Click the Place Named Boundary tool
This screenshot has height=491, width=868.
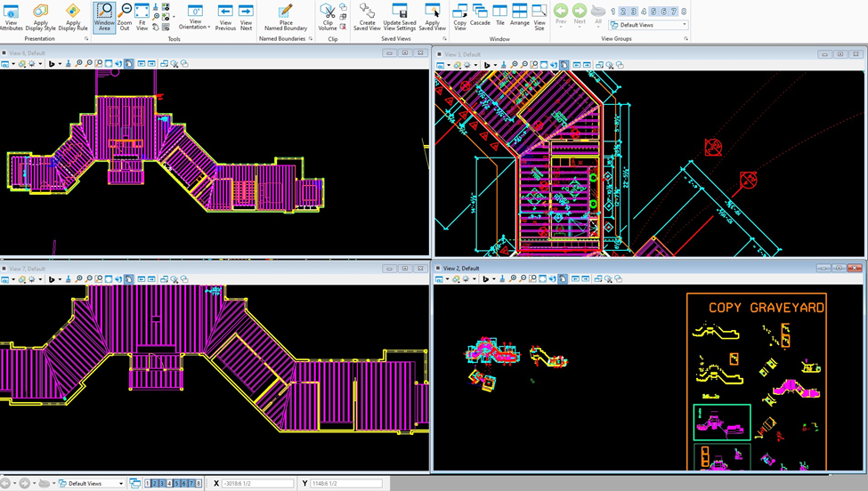[x=285, y=16]
